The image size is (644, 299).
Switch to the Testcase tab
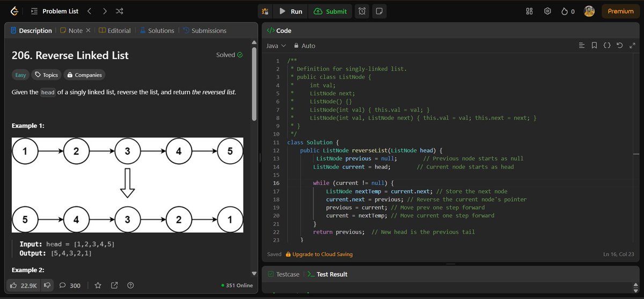pos(283,274)
